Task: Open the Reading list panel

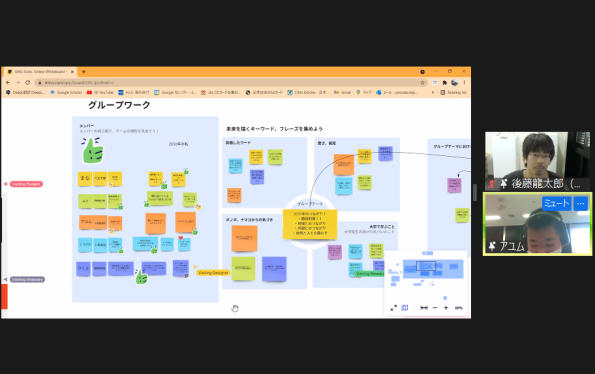Action: tap(454, 93)
